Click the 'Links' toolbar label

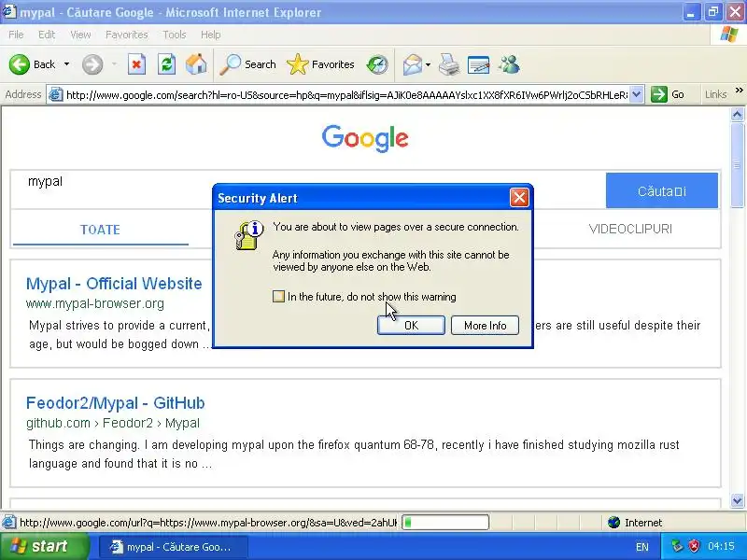pos(715,94)
